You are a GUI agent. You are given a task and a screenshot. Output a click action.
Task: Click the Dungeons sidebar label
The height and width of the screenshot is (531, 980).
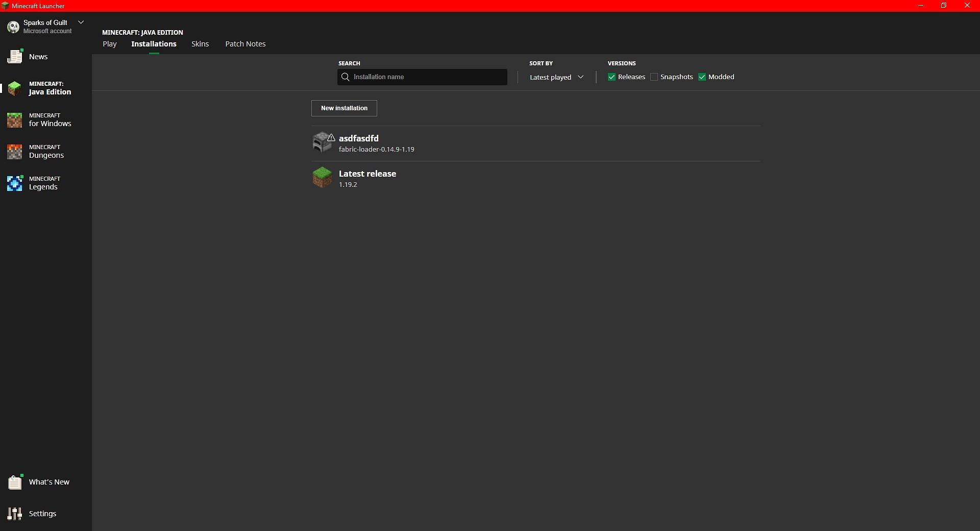coord(46,155)
